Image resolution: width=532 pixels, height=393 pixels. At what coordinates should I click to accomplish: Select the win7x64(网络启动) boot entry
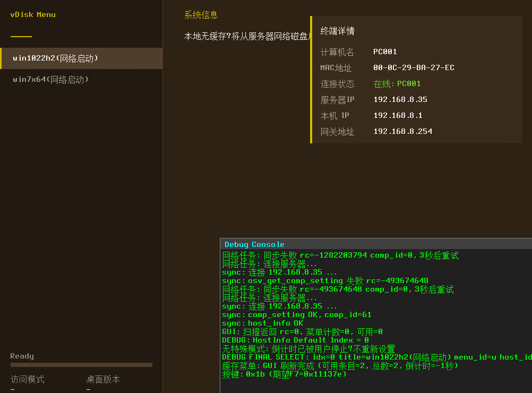tap(50, 80)
